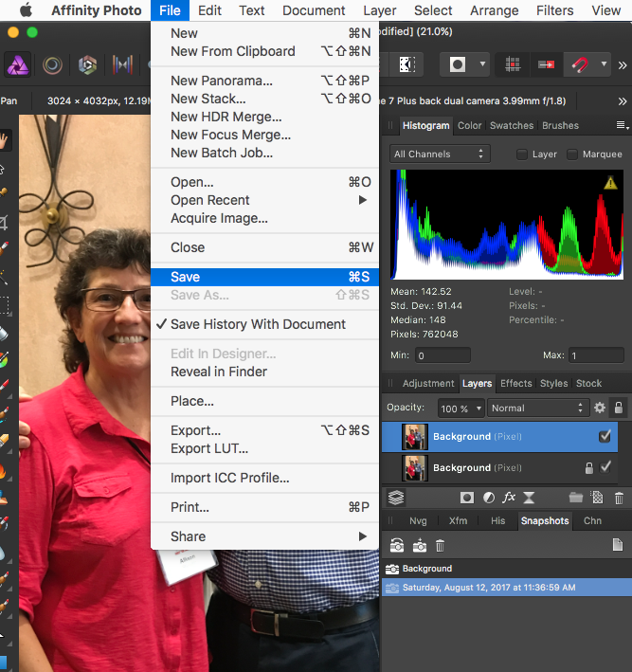The height and width of the screenshot is (672, 632).
Task: Switch to the Photo Persona icon
Action: click(18, 64)
